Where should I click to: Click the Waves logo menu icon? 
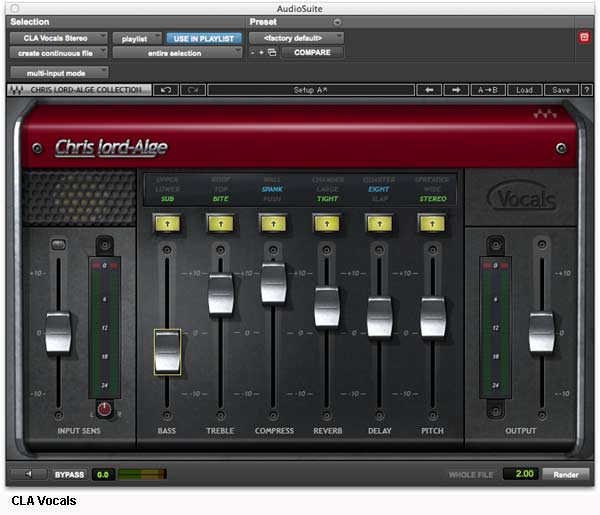pos(15,90)
